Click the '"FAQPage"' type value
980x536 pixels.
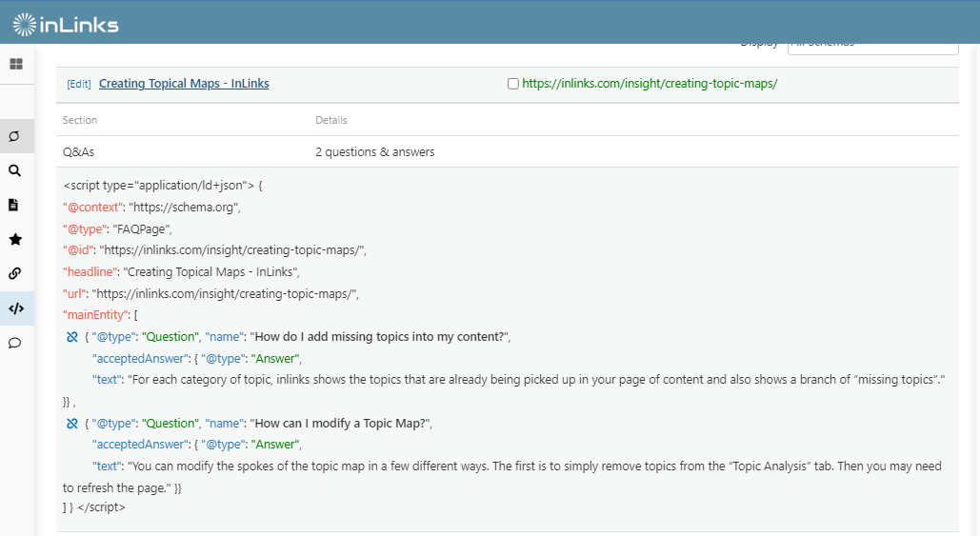click(143, 229)
